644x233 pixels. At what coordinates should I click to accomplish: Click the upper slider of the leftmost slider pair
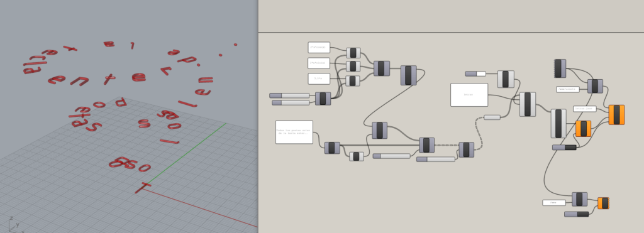[289, 95]
